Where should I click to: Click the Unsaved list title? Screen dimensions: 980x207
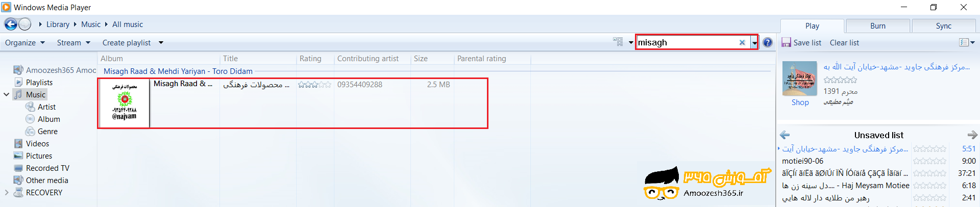tap(878, 135)
